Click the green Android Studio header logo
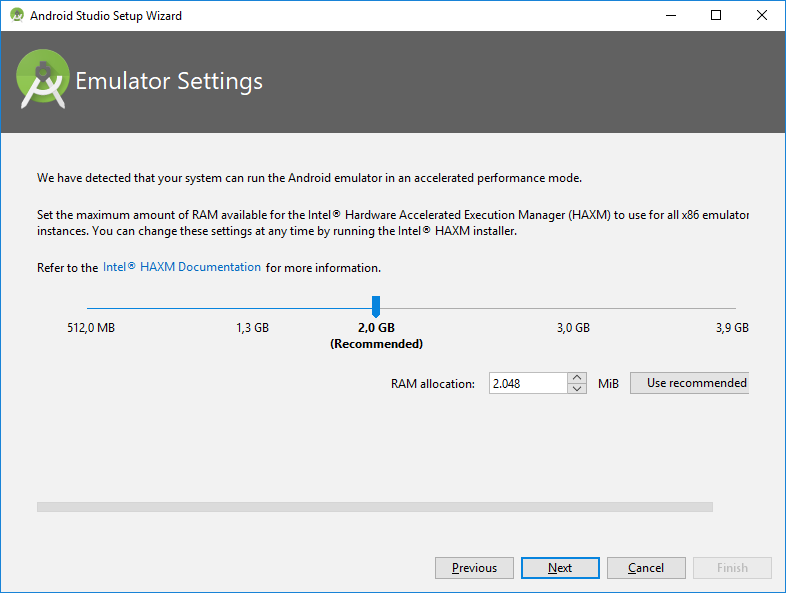The height and width of the screenshot is (593, 786). 43,81
